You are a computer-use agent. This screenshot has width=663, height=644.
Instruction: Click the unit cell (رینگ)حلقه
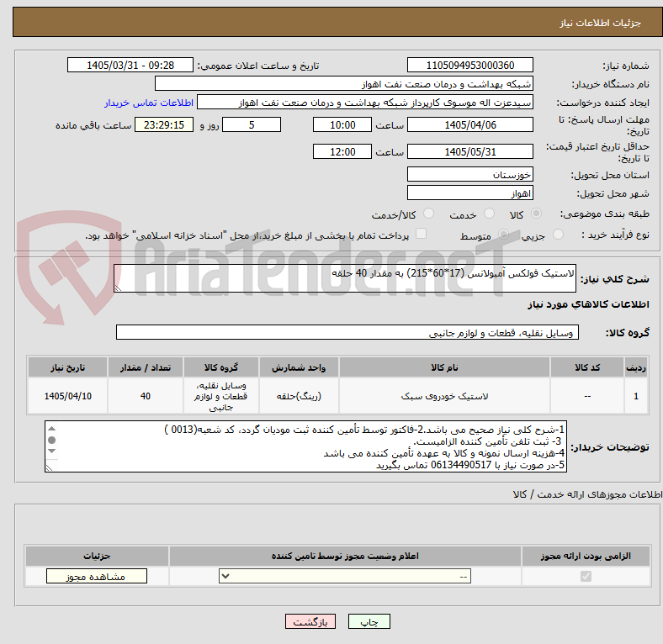point(299,396)
